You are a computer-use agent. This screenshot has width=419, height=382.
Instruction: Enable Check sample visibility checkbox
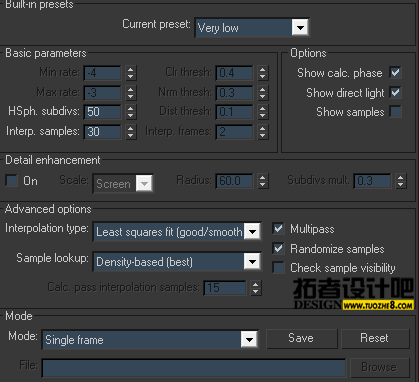(x=278, y=268)
